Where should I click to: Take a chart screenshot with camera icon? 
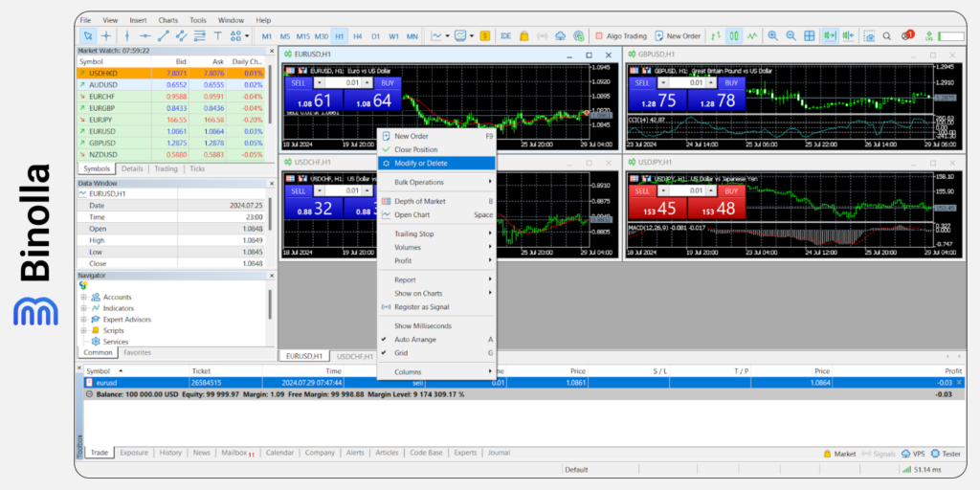point(869,35)
